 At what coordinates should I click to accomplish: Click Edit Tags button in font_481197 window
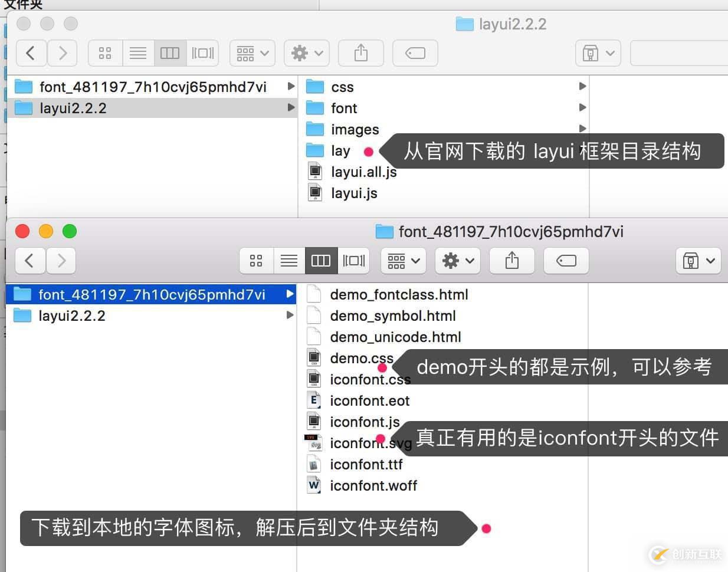pos(566,261)
